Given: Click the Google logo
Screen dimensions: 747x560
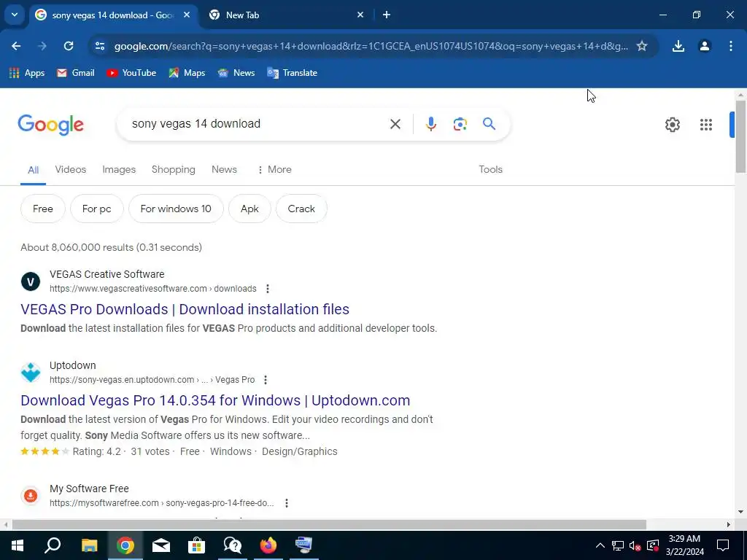Looking at the screenshot, I should point(50,125).
